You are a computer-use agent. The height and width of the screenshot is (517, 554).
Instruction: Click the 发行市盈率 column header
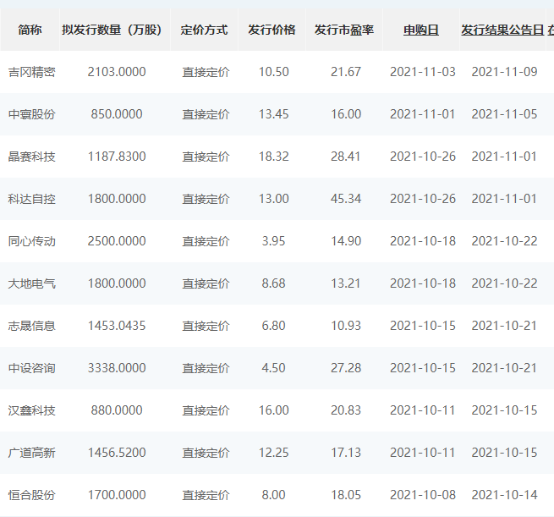[x=344, y=30]
